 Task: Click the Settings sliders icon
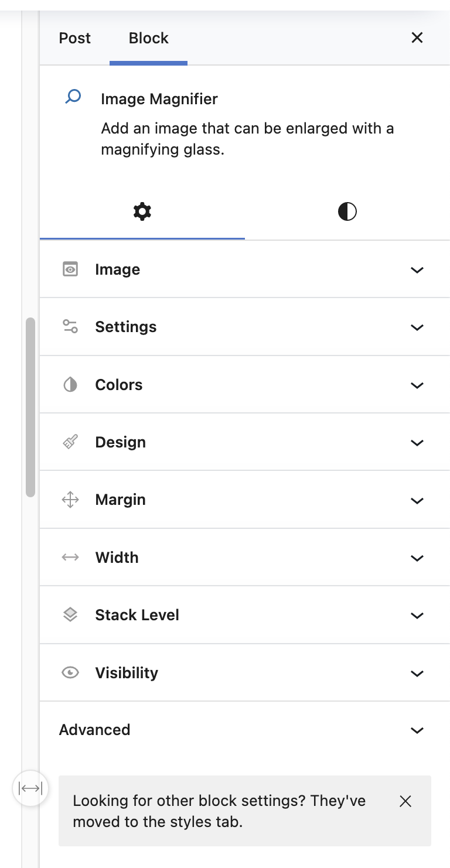point(70,327)
